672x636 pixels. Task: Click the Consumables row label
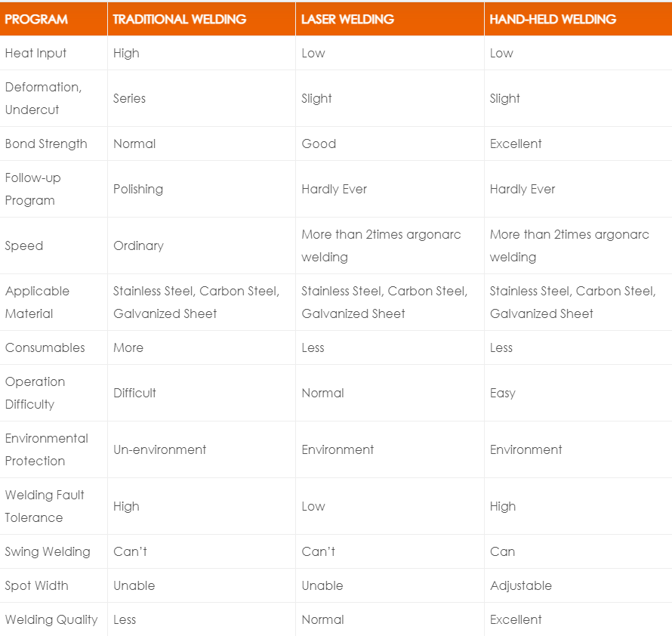[45, 347]
